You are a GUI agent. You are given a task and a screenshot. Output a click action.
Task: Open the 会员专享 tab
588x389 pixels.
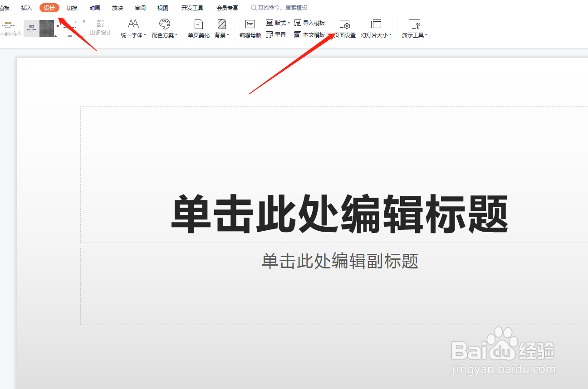[x=227, y=8]
